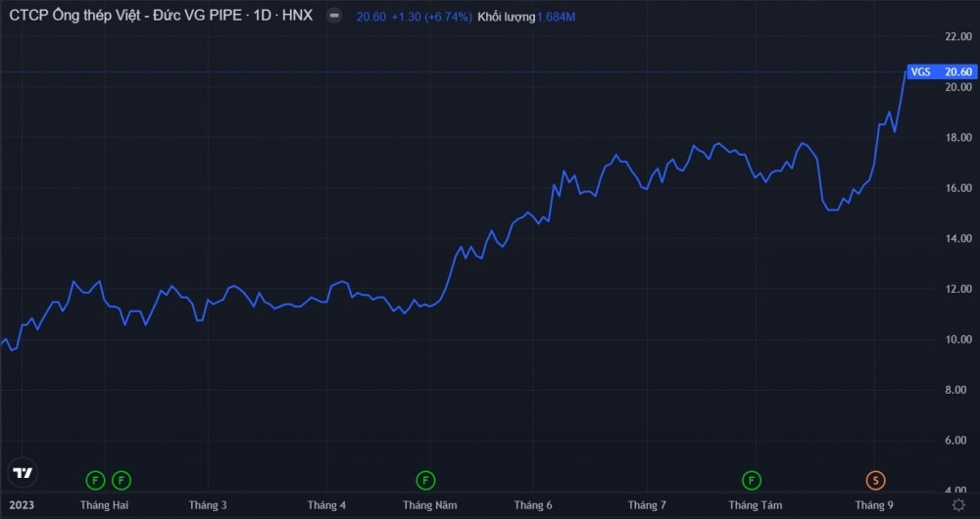Click the Tháng 4 time axis label
This screenshot has height=519, width=980.
click(x=326, y=505)
